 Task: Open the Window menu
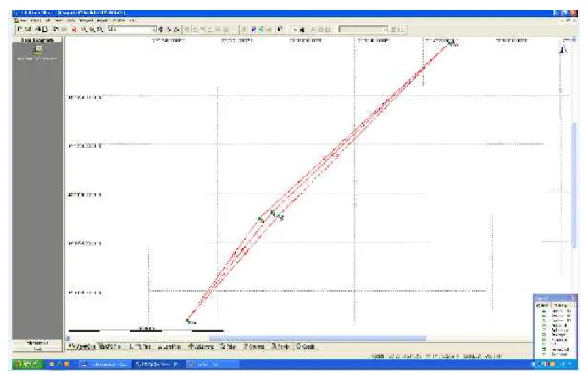119,20
